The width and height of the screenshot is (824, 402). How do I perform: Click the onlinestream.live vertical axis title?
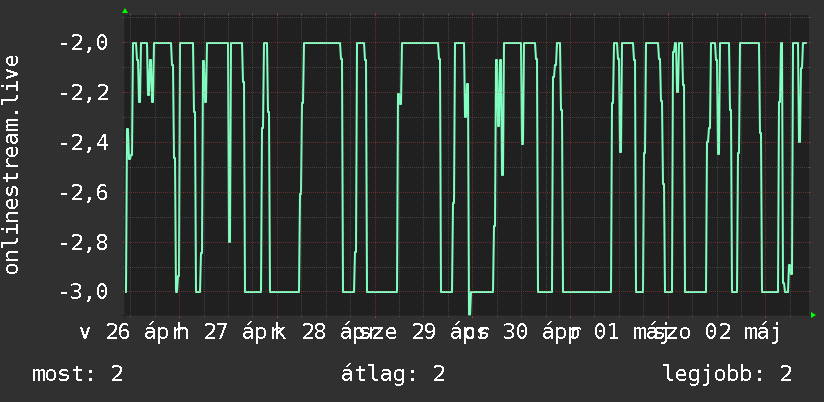tap(12, 164)
